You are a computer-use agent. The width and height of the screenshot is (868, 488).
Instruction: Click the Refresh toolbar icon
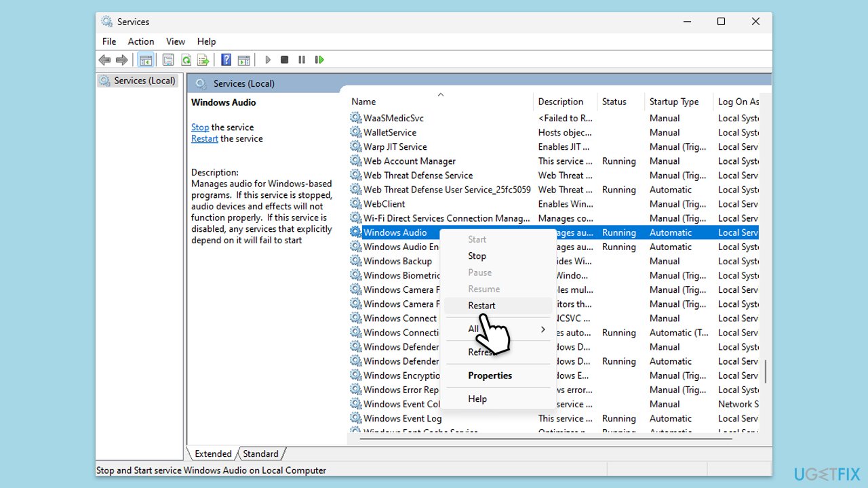[x=186, y=60]
